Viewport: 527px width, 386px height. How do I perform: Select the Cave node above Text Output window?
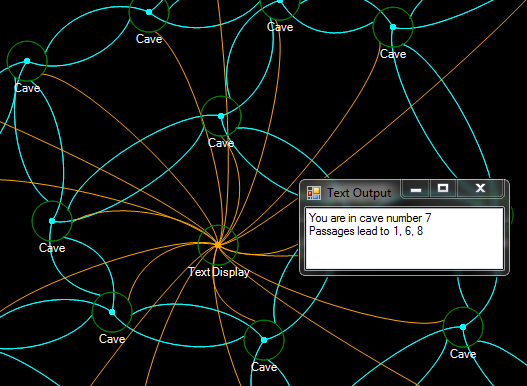393,27
